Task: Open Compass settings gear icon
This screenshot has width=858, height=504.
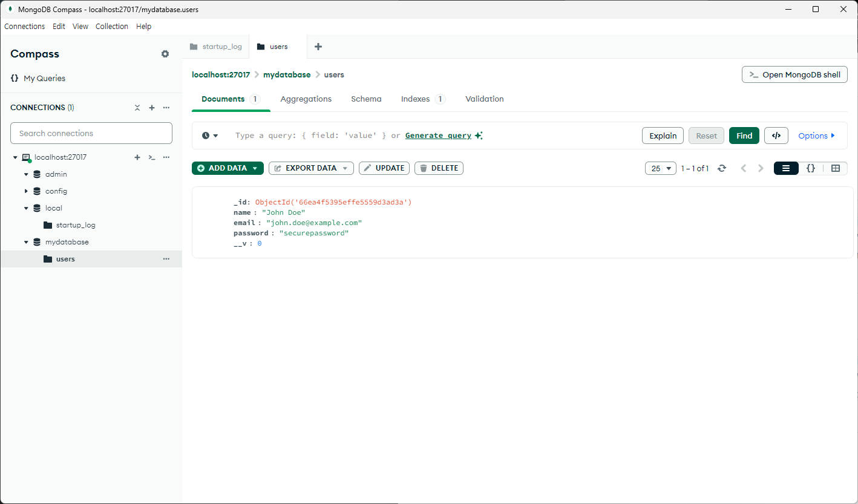Action: (165, 54)
